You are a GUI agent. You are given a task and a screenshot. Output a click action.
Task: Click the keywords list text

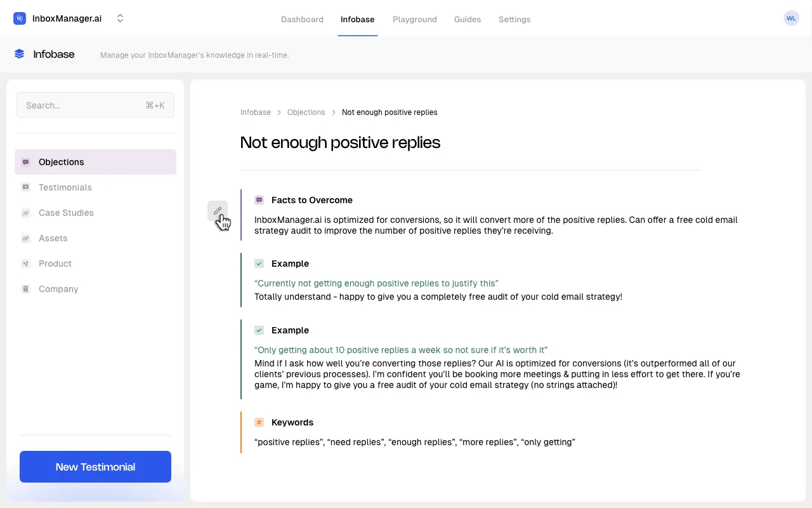click(415, 442)
